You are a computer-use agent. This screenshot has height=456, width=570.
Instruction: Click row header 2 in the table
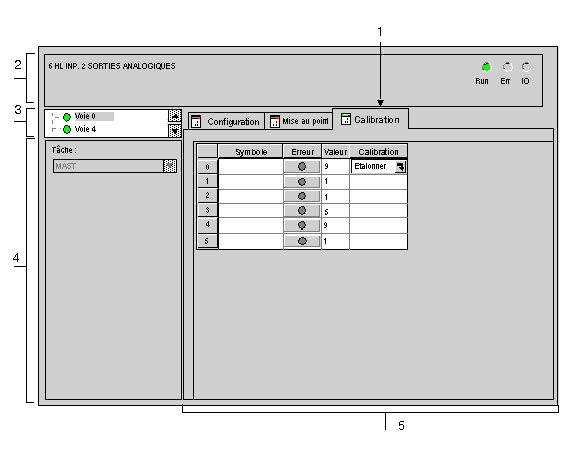click(207, 196)
